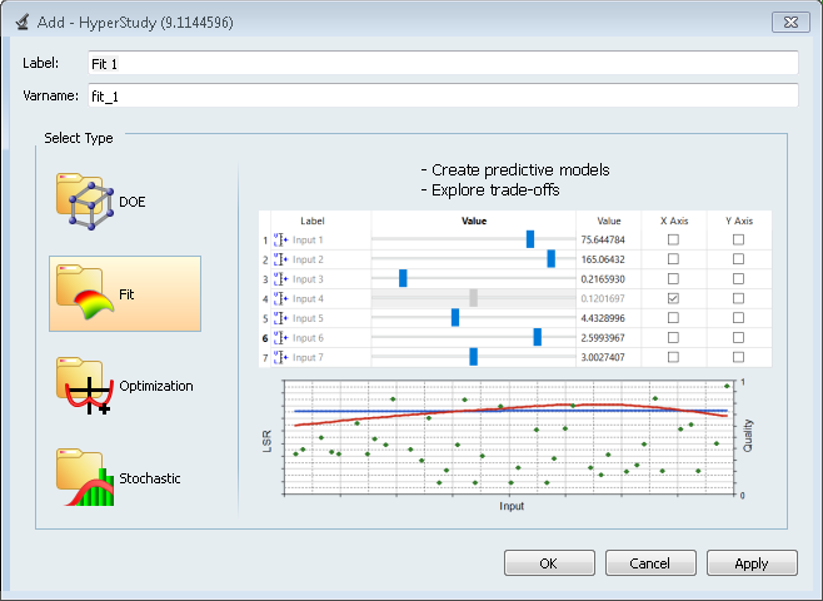Select the Stochastic folder icon
823x601 pixels.
click(x=85, y=476)
